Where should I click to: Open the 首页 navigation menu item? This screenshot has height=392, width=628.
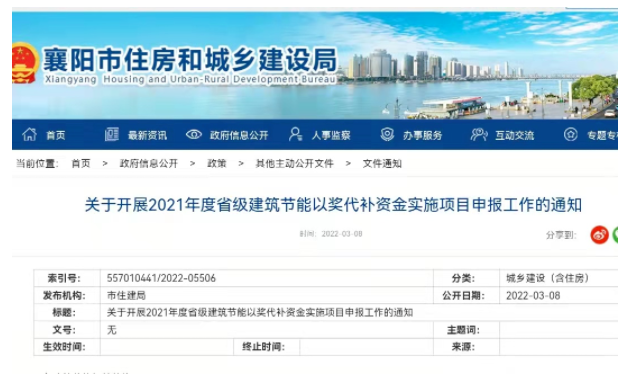coord(56,135)
